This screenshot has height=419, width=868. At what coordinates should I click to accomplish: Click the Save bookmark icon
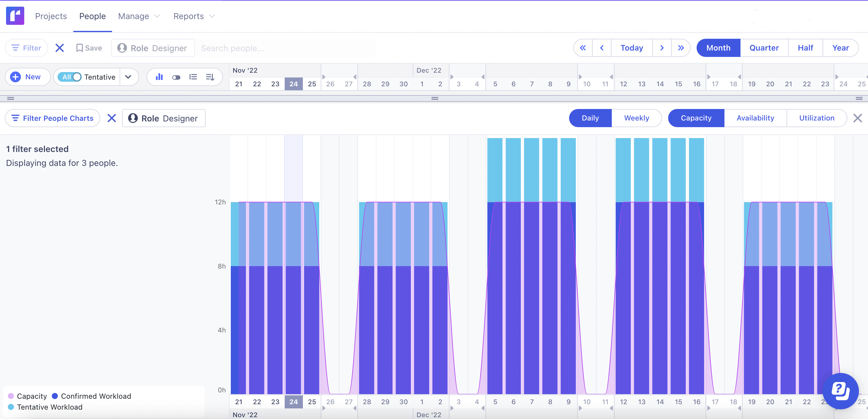(x=80, y=48)
